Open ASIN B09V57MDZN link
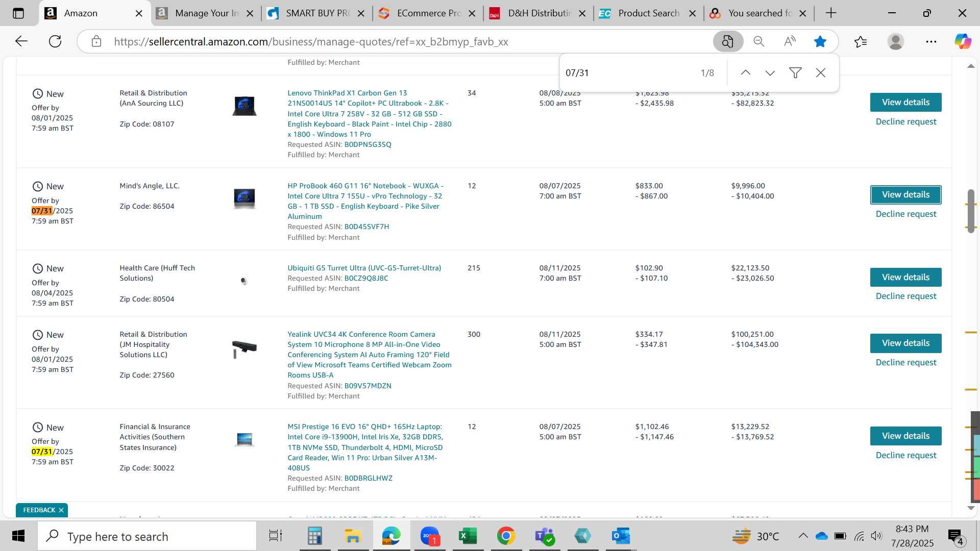Viewport: 980px width, 551px height. click(367, 386)
